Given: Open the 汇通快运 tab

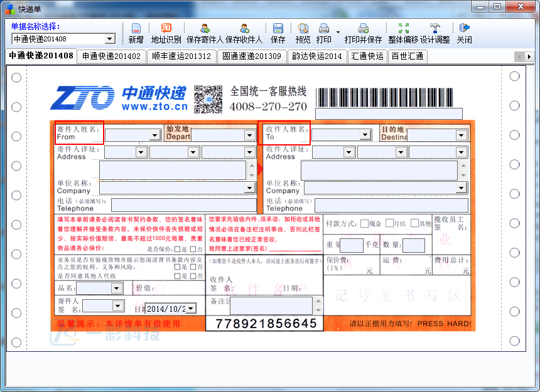Looking at the screenshot, I should tap(367, 56).
